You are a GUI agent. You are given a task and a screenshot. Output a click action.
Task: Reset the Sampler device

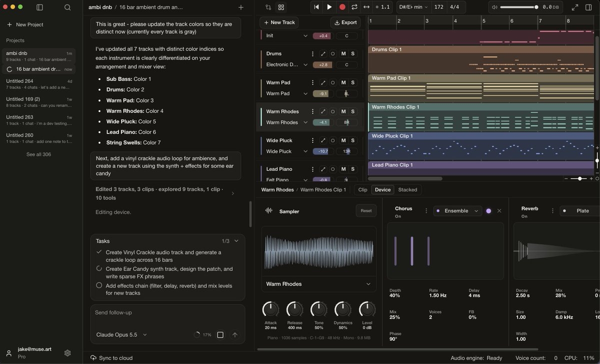pyautogui.click(x=366, y=211)
